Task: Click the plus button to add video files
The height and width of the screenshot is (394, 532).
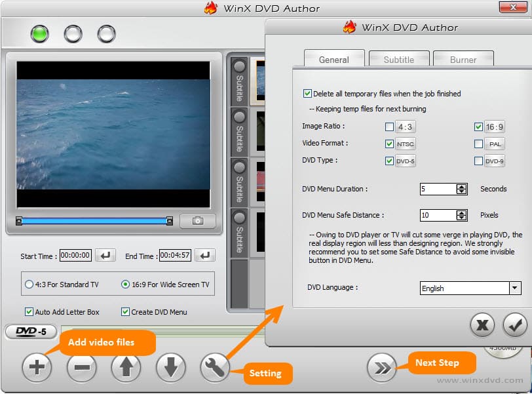Action: click(37, 367)
